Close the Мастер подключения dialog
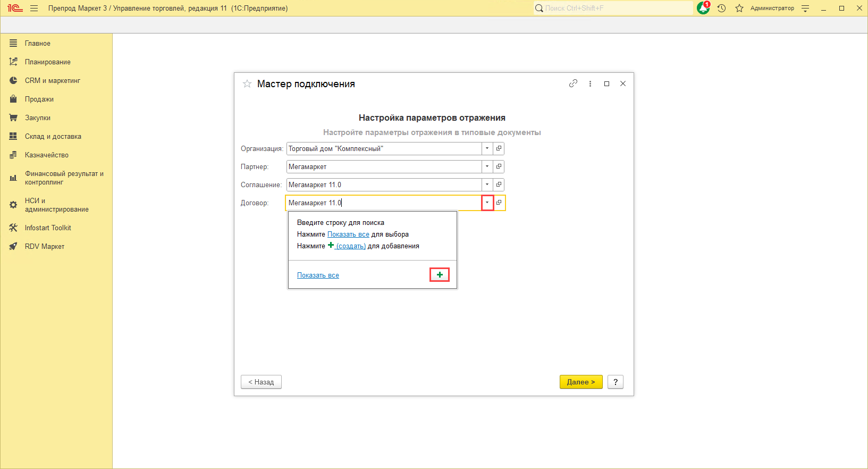The width and height of the screenshot is (868, 469). coord(623,83)
